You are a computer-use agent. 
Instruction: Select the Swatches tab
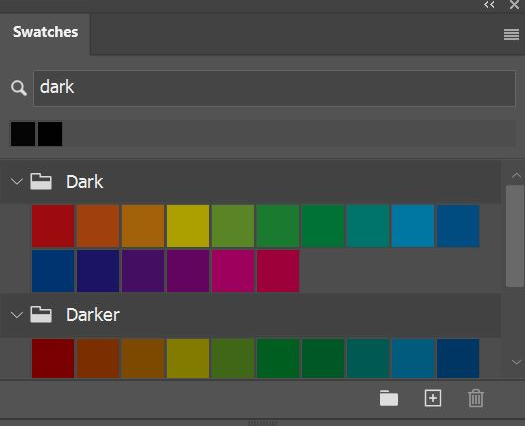click(45, 32)
